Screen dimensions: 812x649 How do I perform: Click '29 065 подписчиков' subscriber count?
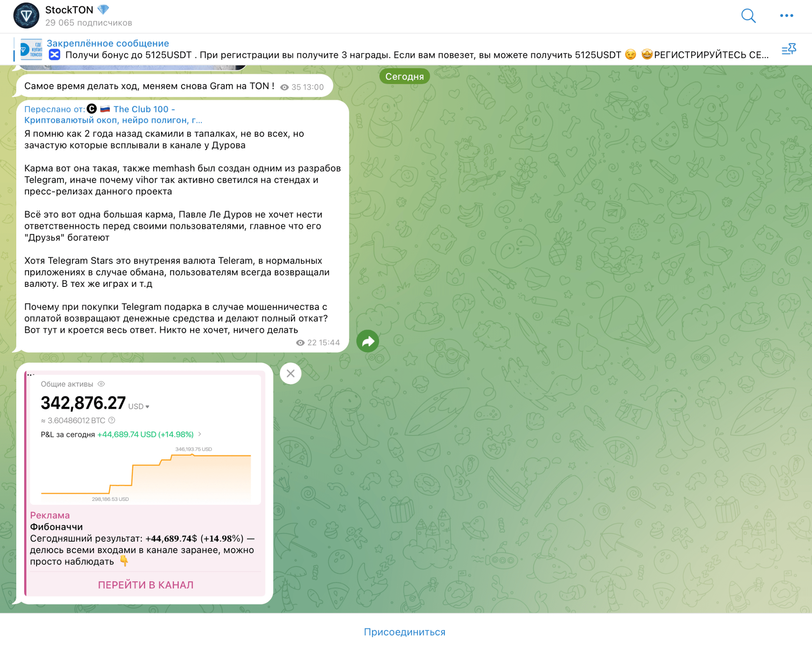pos(89,23)
